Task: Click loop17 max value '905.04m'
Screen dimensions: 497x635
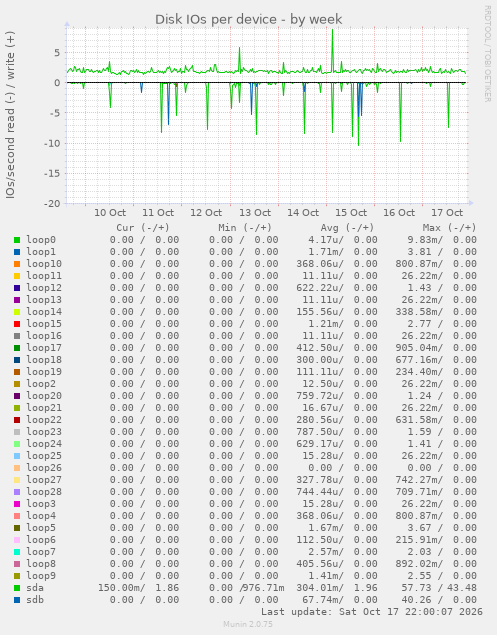Action: tap(419, 348)
